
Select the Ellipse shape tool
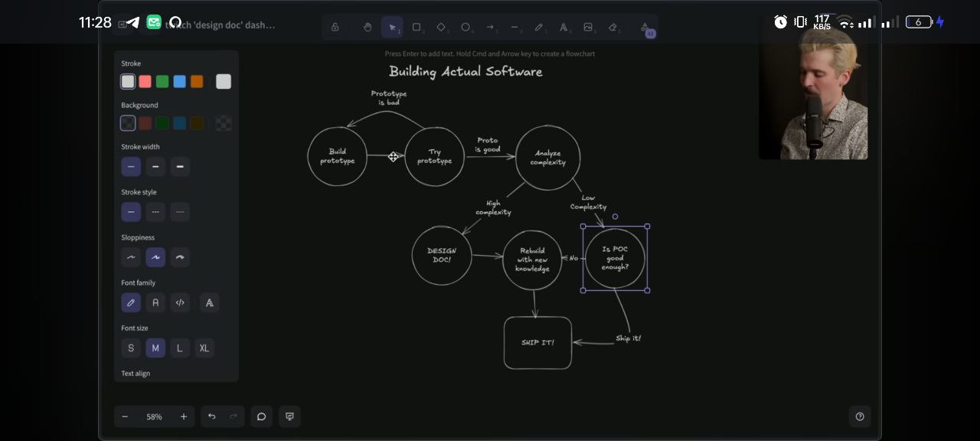click(x=465, y=27)
